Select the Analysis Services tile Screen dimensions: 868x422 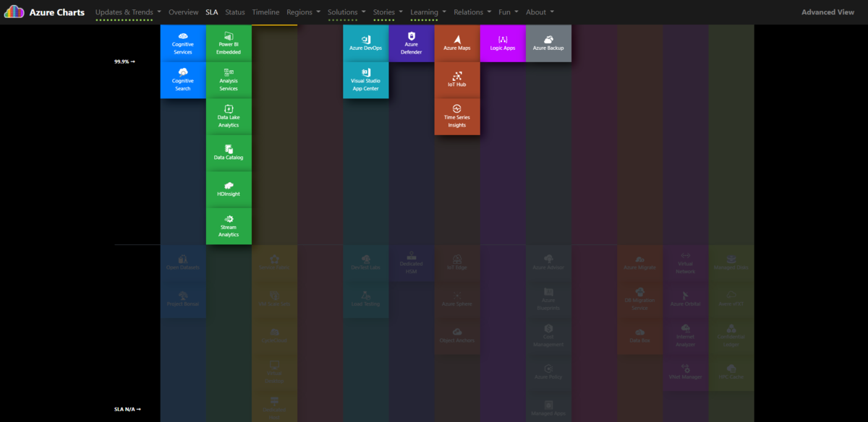pos(229,80)
